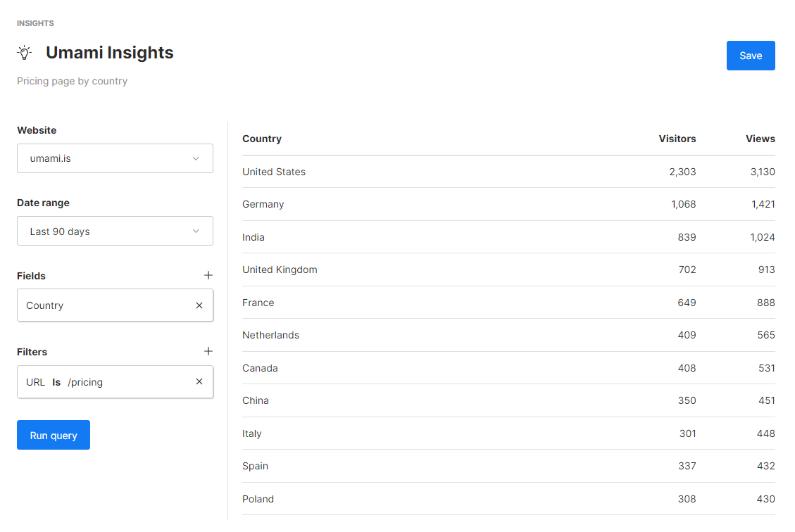Click the Visitors column header
Viewport: 795px width, 532px height.
pyautogui.click(x=677, y=139)
